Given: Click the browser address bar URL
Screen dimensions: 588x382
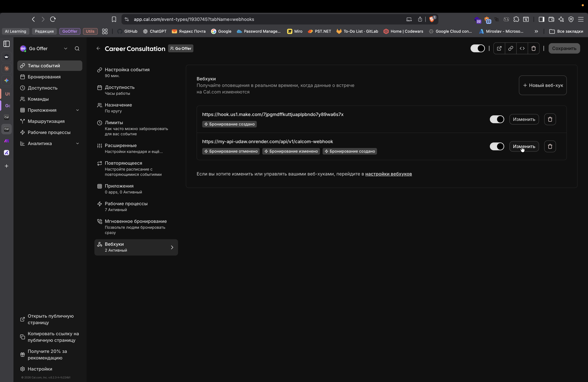Looking at the screenshot, I should tap(194, 19).
